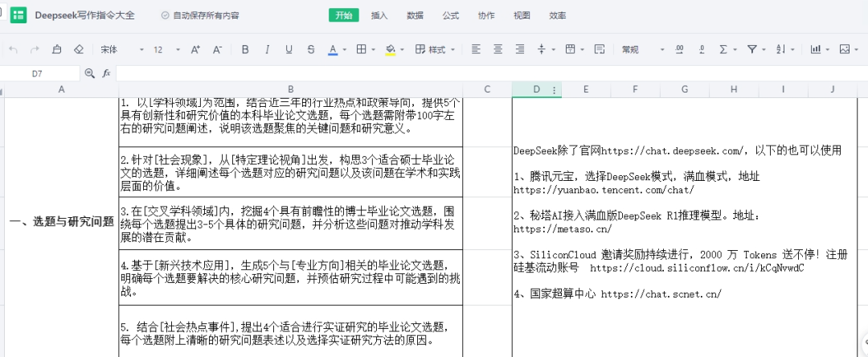Open the font size 12 dropdown

coord(166,50)
